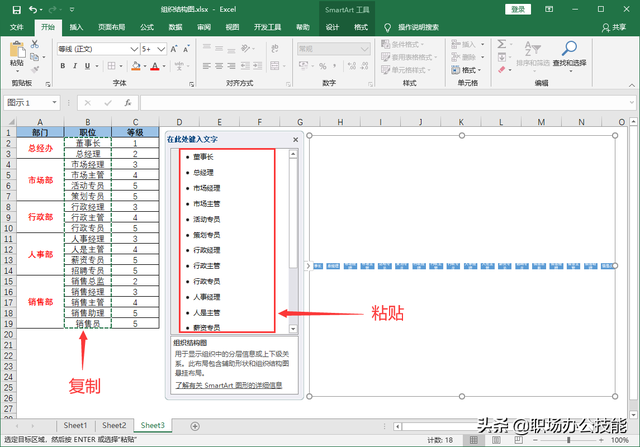Toggle Italic formatting
This screenshot has height=447, width=640.
(x=75, y=66)
